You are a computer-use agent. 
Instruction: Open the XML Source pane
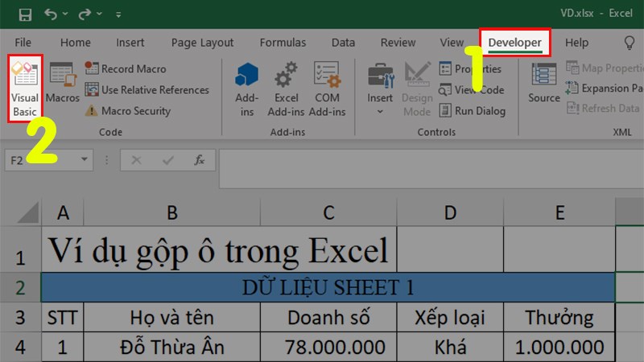click(x=544, y=83)
